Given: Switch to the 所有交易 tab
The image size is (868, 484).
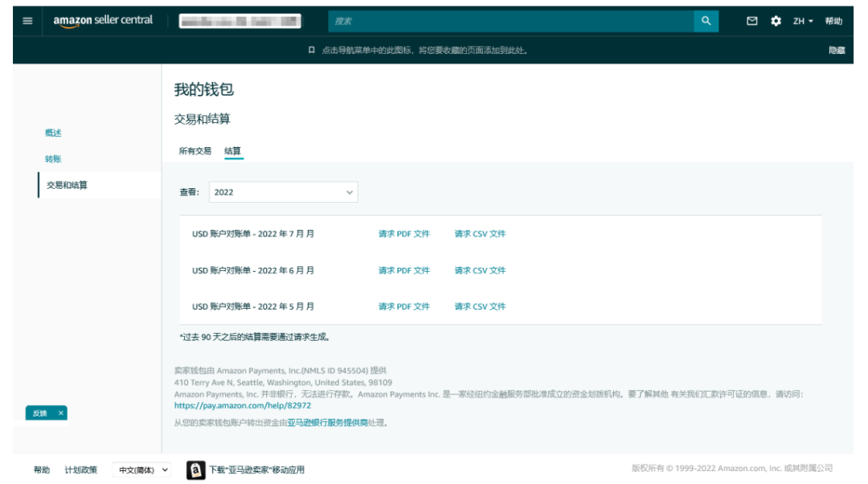Looking at the screenshot, I should [194, 151].
